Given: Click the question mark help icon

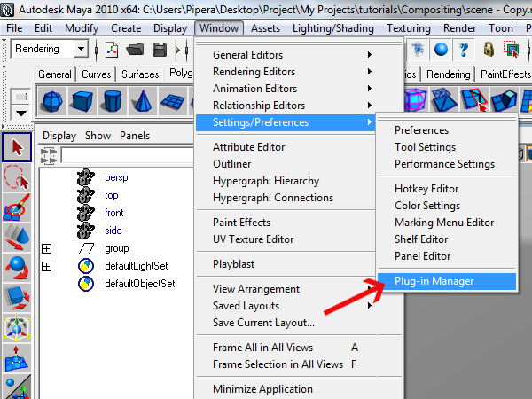Looking at the screenshot, I should (464, 50).
